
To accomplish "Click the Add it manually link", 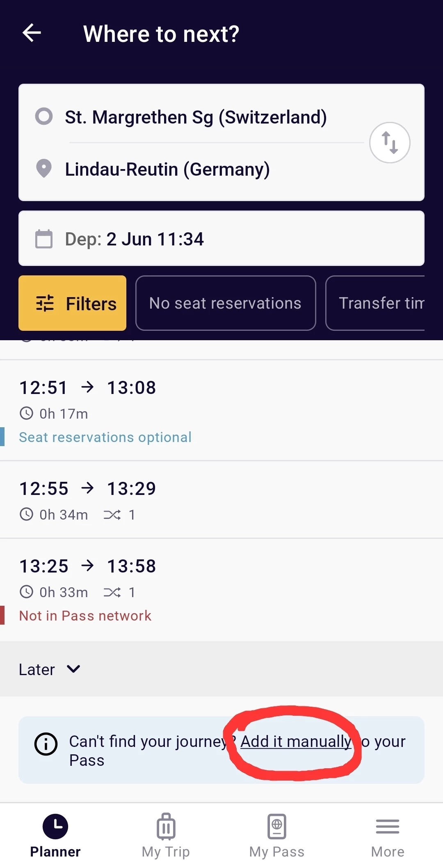I will click(296, 742).
